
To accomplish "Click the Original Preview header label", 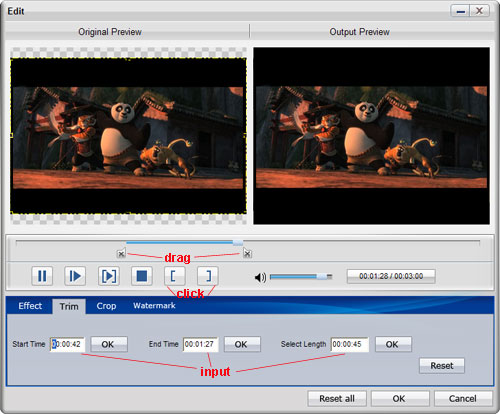I will (x=110, y=32).
